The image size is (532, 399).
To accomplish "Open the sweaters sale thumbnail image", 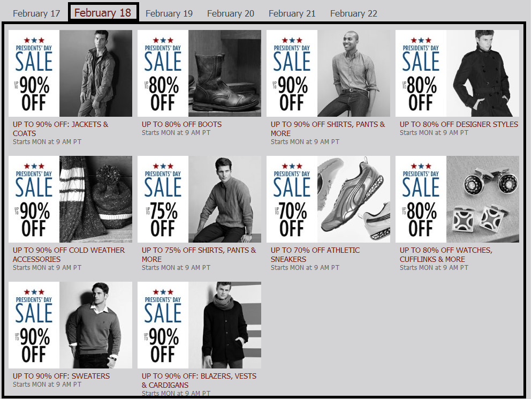I will point(70,325).
